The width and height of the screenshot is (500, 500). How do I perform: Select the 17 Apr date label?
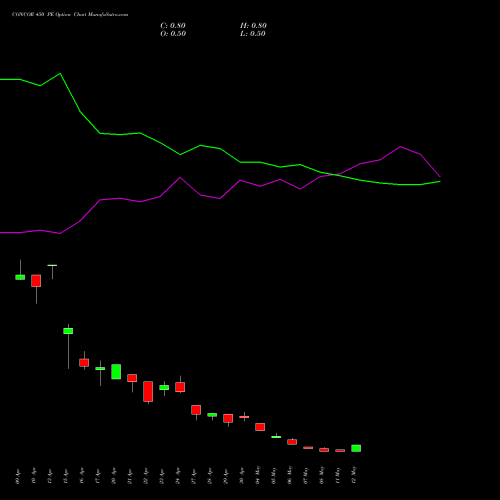click(x=98, y=476)
